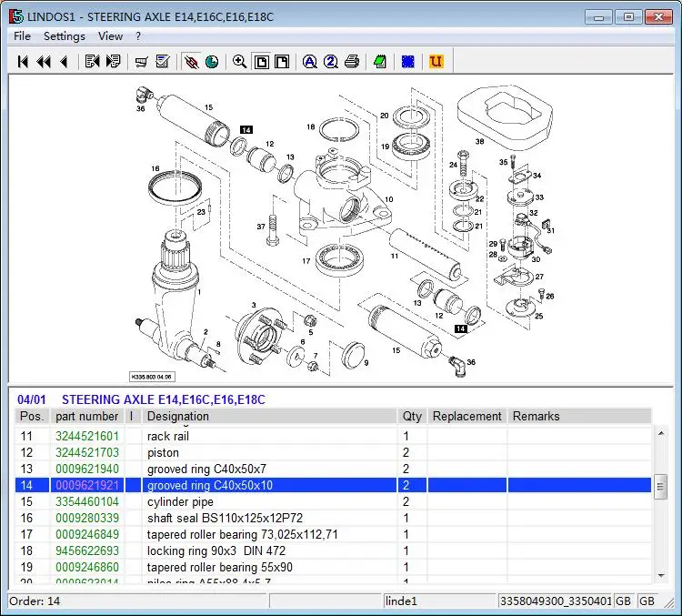Screen dimensions: 682x616
Task: Toggle the crossed-out pointer toolbar button
Action: 190,62
